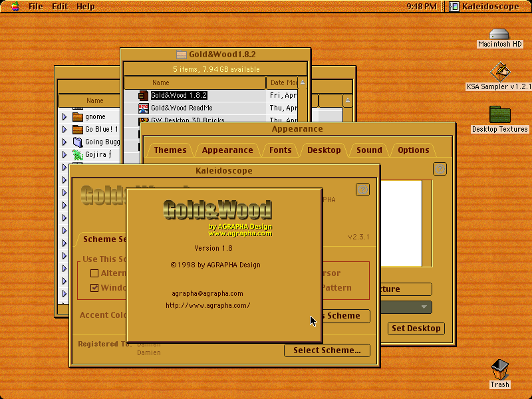Select the 'Gold&Wood ReadMe' file name

tap(182, 108)
